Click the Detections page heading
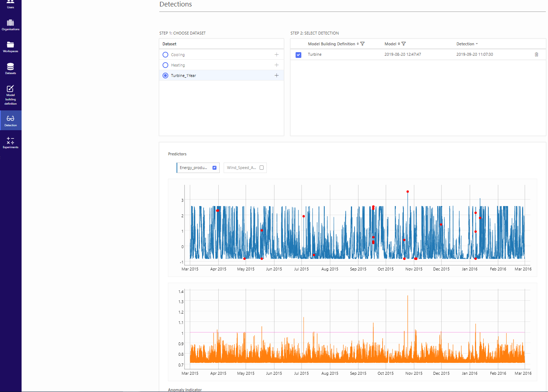548x392 pixels. click(x=175, y=4)
